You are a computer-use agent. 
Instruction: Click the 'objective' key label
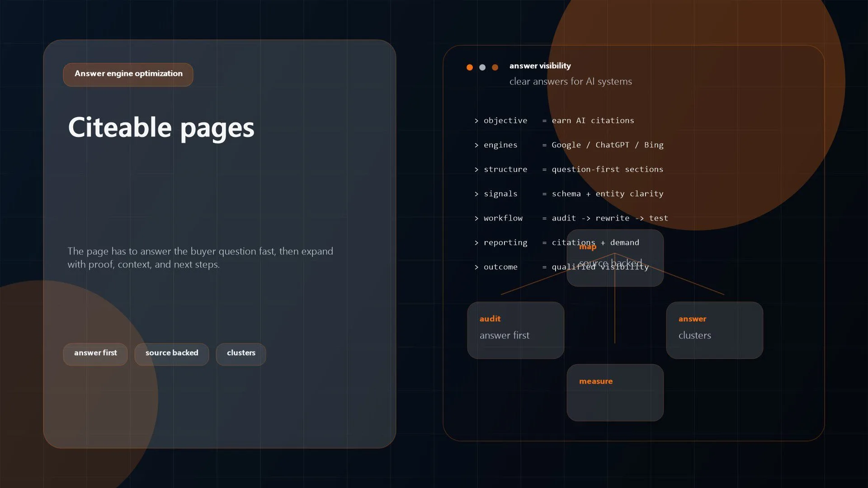(x=505, y=121)
